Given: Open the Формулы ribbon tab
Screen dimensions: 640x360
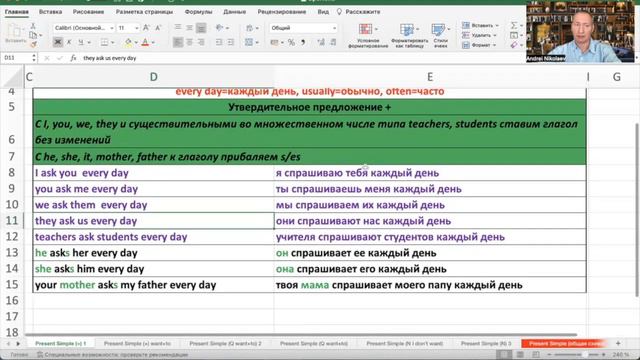Looking at the screenshot, I should pyautogui.click(x=198, y=12).
